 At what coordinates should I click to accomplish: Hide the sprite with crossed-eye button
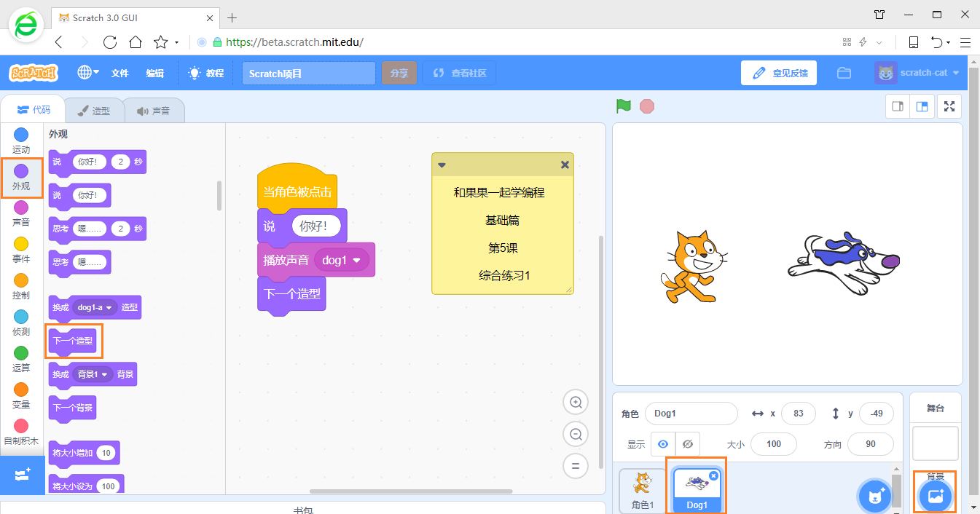687,444
